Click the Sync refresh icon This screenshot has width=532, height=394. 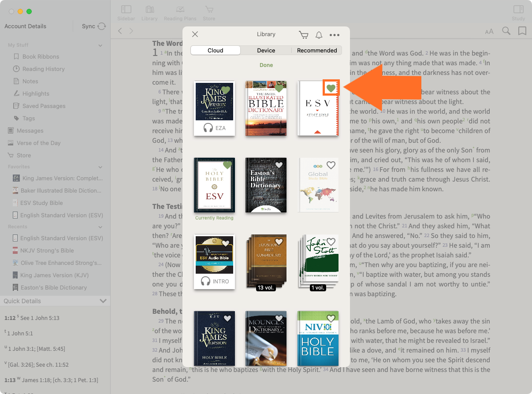pos(102,26)
